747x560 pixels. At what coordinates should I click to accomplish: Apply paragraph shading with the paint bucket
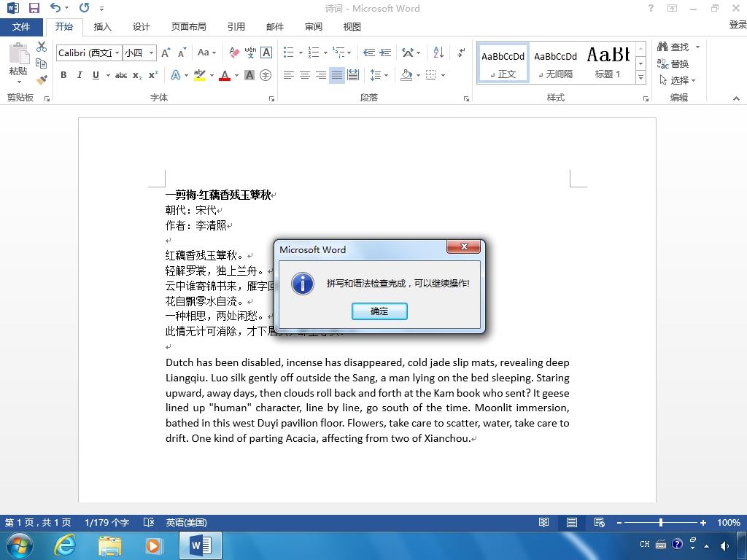click(x=406, y=75)
